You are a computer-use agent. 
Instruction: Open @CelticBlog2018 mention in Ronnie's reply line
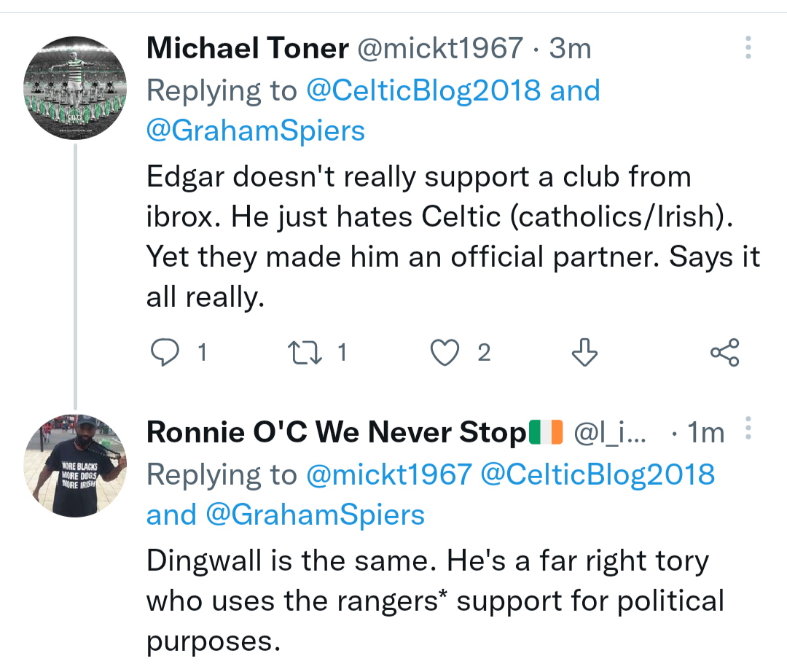[x=598, y=474]
